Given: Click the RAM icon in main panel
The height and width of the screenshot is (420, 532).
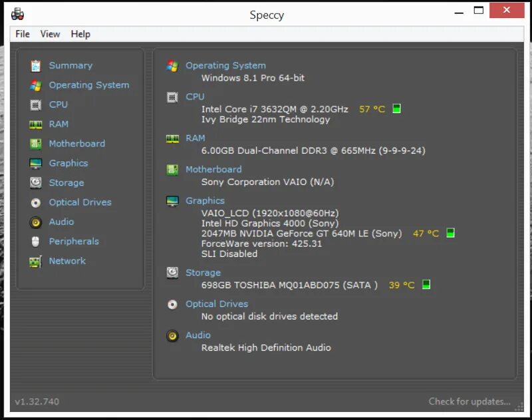Looking at the screenshot, I should point(172,138).
